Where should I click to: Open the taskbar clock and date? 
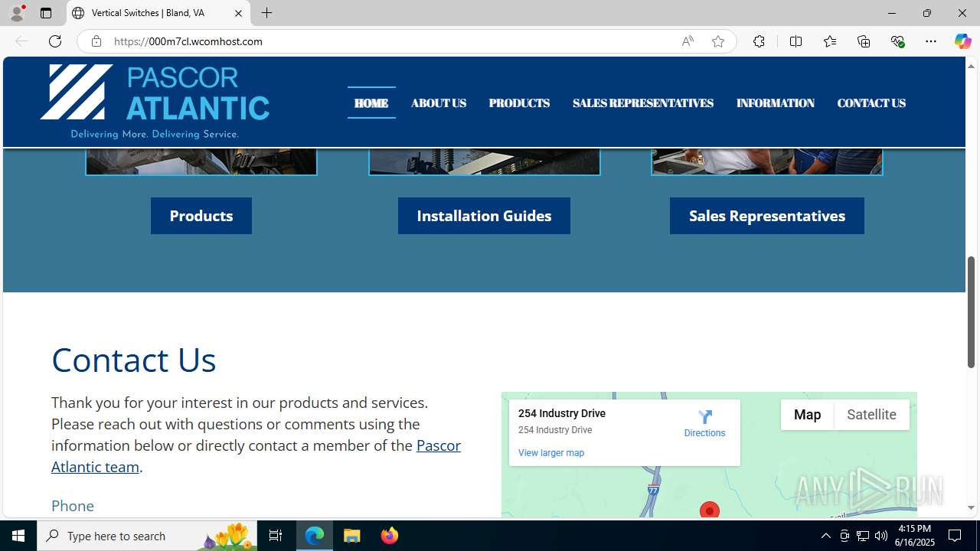pos(915,536)
